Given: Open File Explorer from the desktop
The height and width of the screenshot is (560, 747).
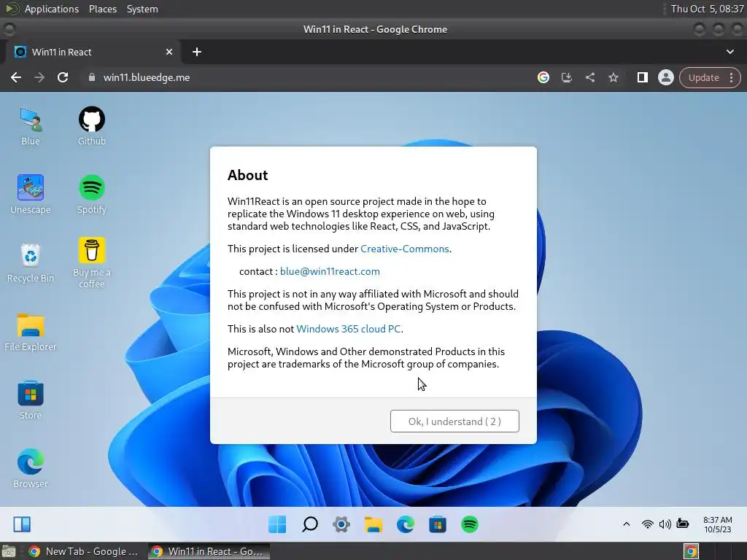Looking at the screenshot, I should (x=31, y=332).
